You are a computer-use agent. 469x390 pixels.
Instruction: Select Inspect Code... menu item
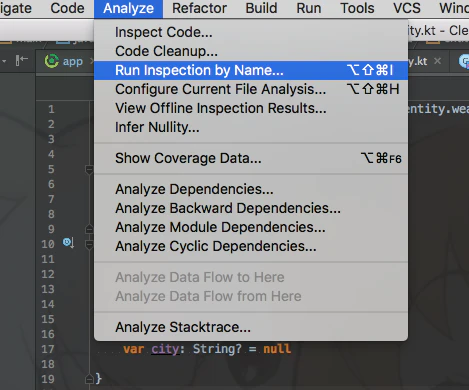point(251,32)
